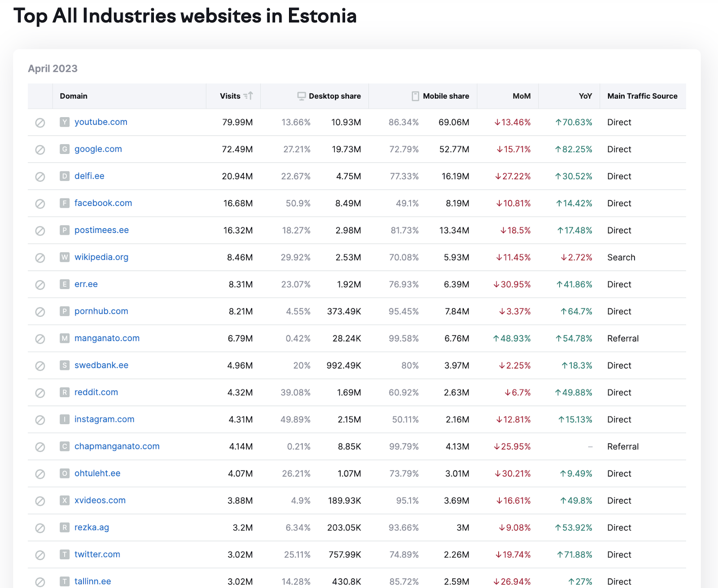Click the 50.9% desktop share for facebook.com

tap(298, 203)
